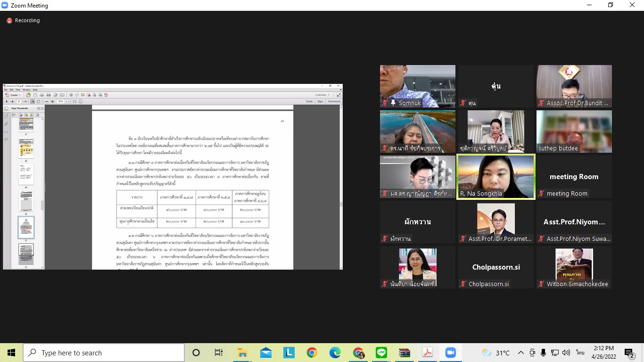This screenshot has height=362, width=644.
Task: Open the Comment pane
Action: click(334, 101)
